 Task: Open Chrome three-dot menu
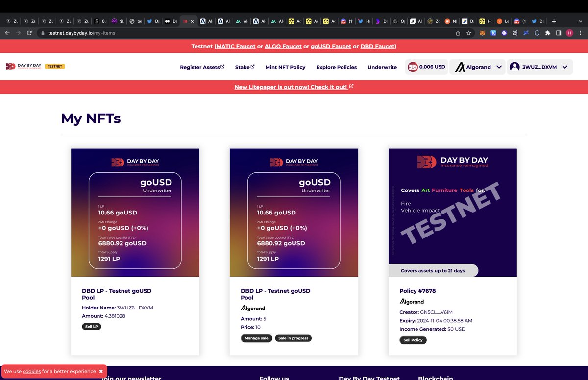click(x=581, y=33)
